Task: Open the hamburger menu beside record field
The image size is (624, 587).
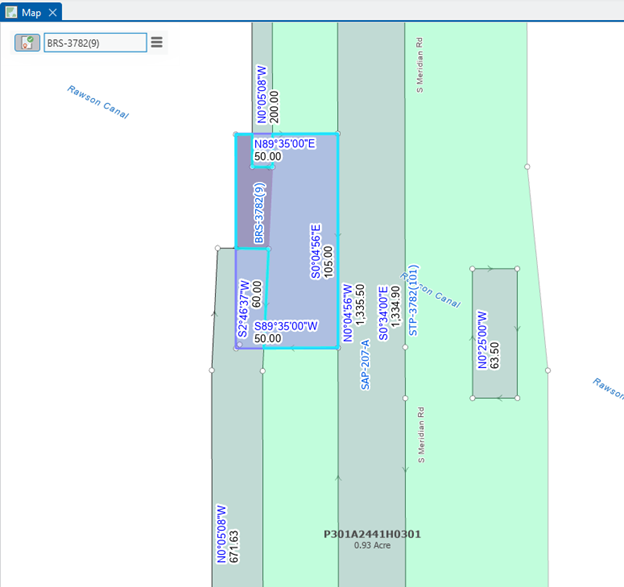Action: [157, 42]
